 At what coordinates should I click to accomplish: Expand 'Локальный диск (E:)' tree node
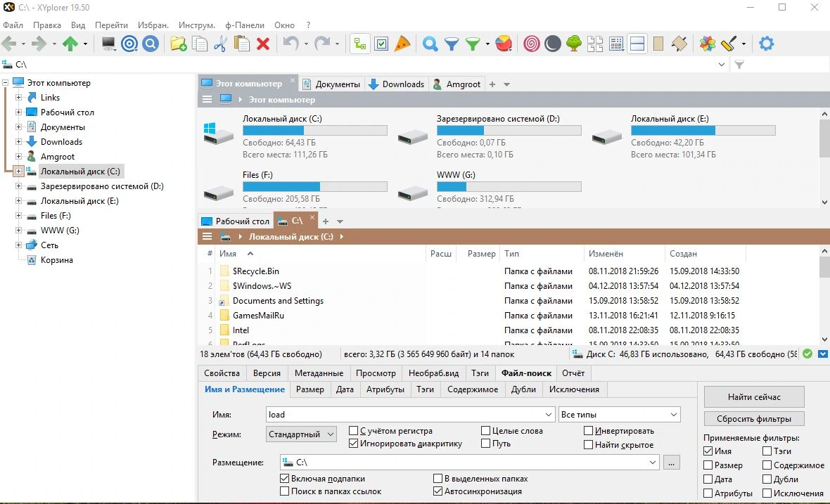pyautogui.click(x=18, y=201)
